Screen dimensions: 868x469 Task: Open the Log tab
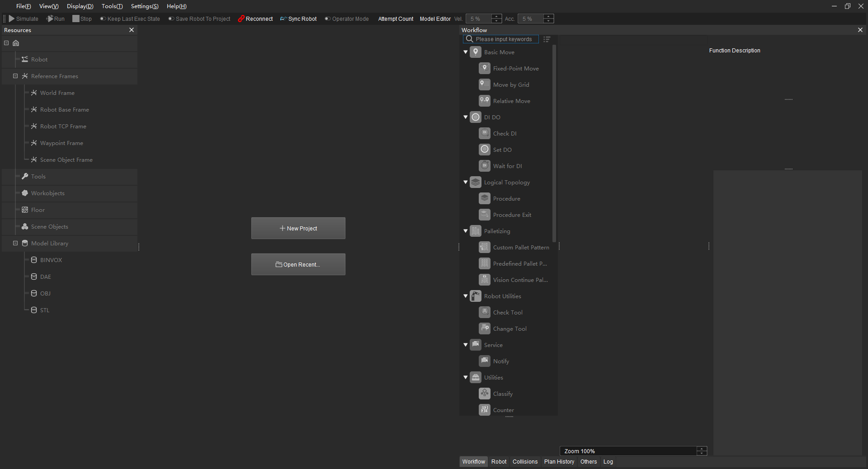click(608, 462)
